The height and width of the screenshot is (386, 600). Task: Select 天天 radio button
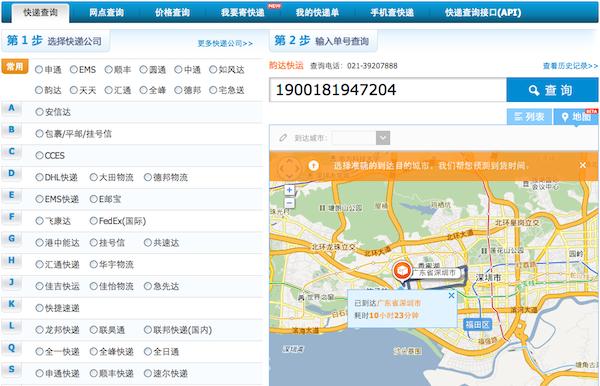(74, 90)
